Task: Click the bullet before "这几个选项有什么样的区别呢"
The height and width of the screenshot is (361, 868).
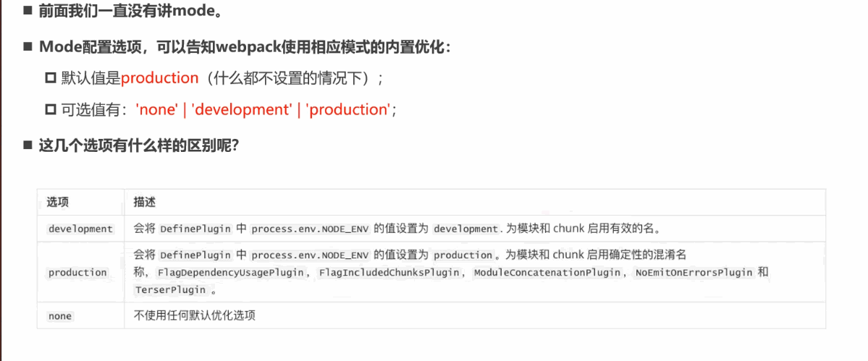Action: [28, 145]
